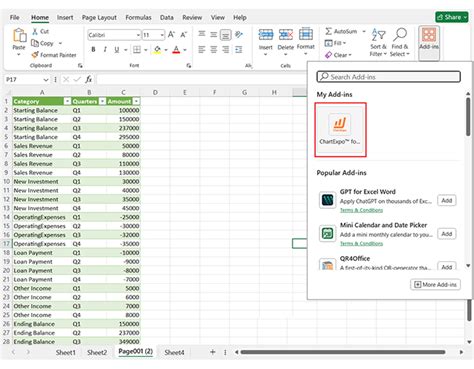Open the File menu

(14, 17)
